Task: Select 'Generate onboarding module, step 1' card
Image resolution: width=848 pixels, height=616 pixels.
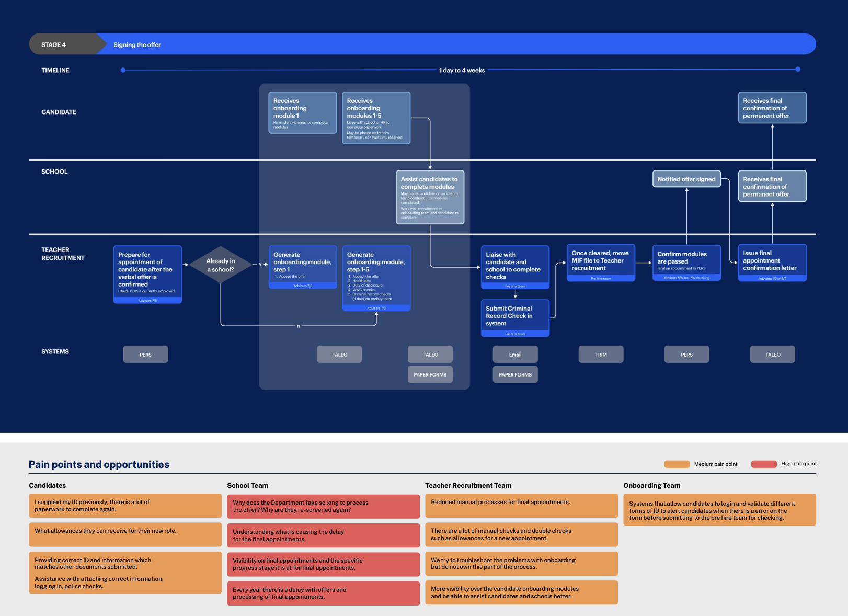Action: (303, 267)
